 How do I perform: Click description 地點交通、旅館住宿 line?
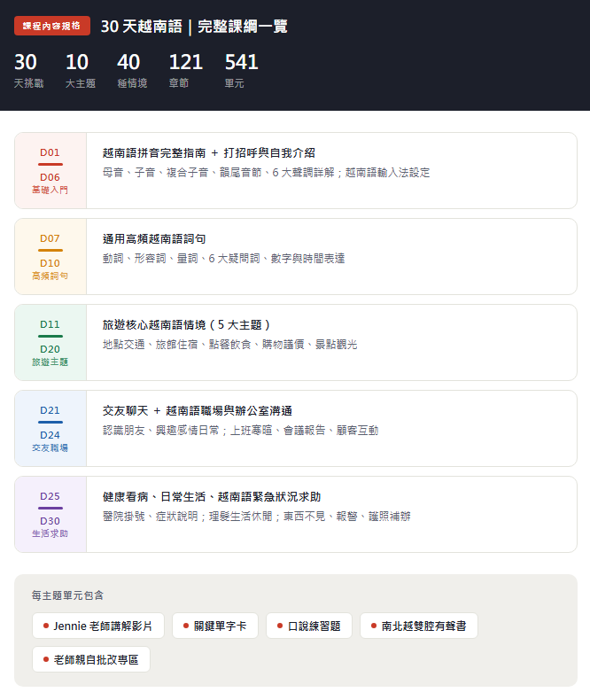[229, 344]
